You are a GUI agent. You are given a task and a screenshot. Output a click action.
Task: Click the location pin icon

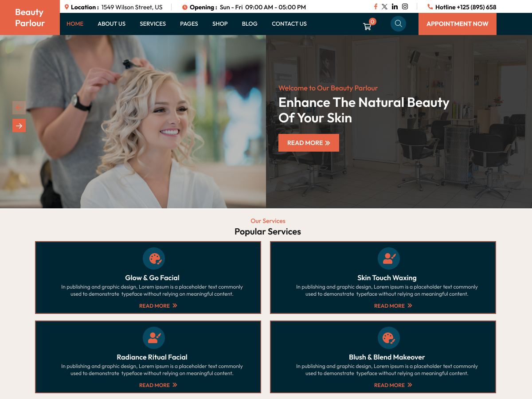pyautogui.click(x=67, y=6)
